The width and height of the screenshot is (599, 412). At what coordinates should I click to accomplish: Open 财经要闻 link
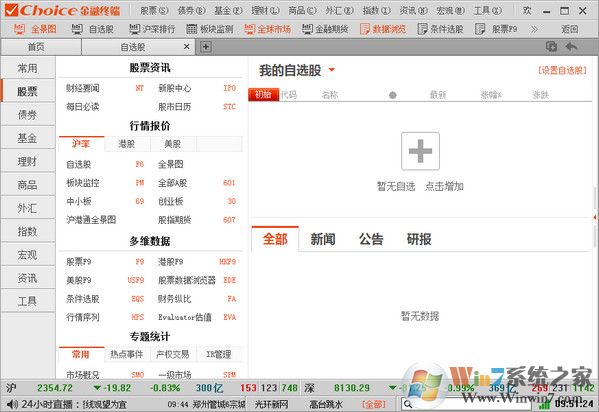83,88
